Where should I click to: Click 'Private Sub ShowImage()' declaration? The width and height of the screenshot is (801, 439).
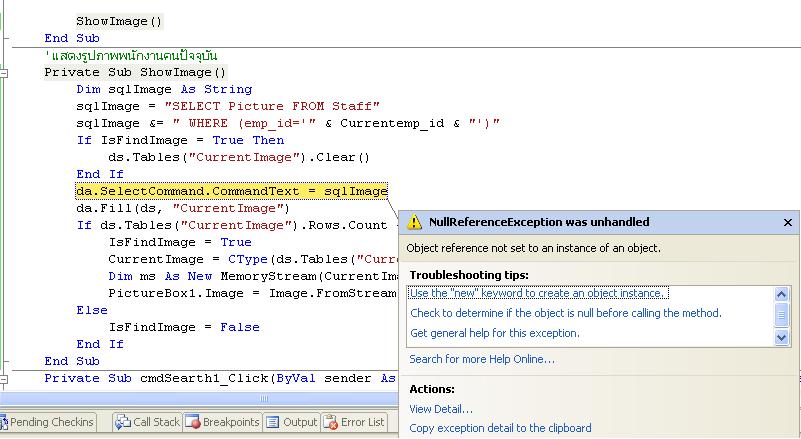coord(135,73)
